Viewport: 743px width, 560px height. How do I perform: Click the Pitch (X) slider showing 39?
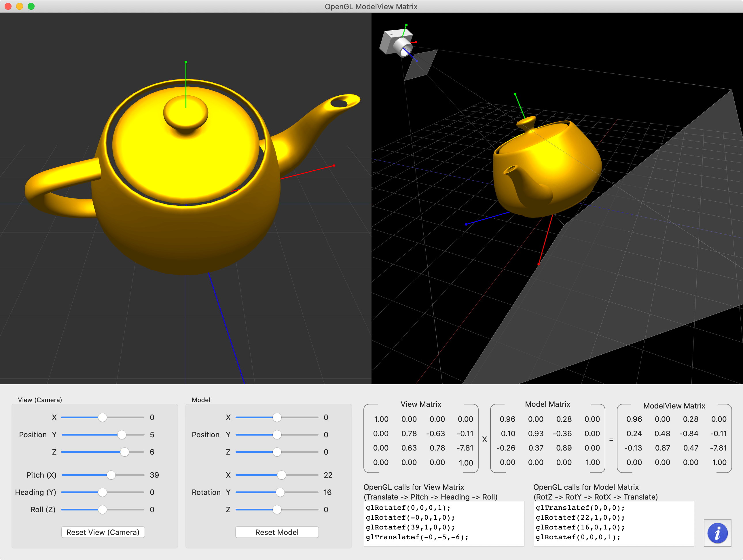pos(111,475)
